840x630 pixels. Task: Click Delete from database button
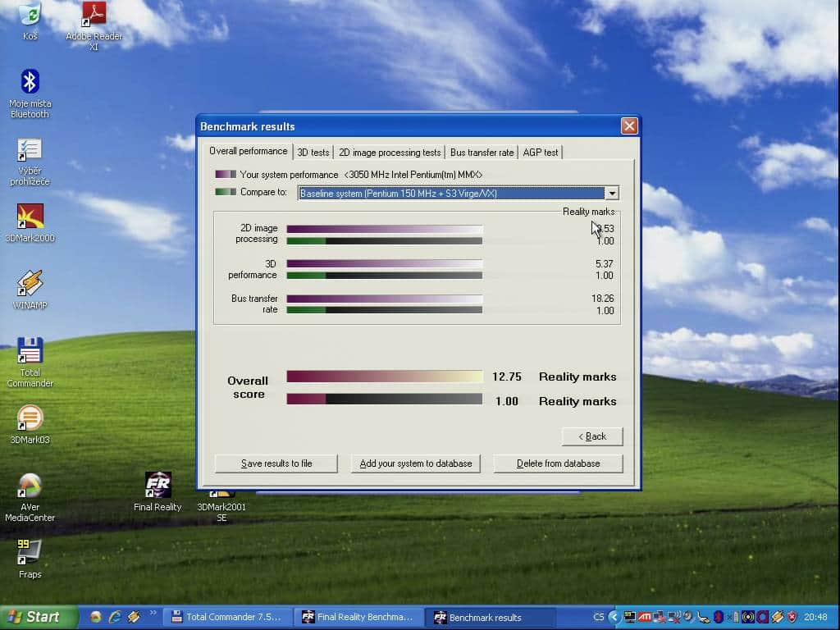(558, 463)
